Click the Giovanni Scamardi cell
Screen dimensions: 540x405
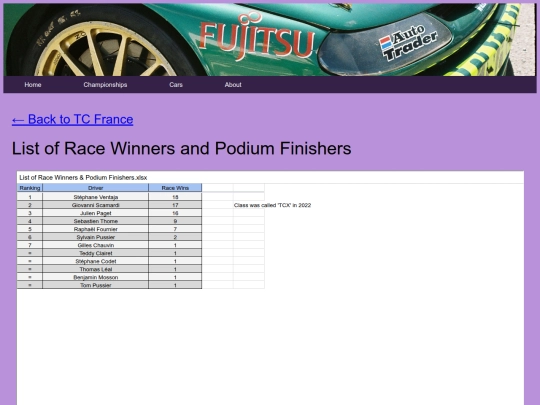(96, 205)
